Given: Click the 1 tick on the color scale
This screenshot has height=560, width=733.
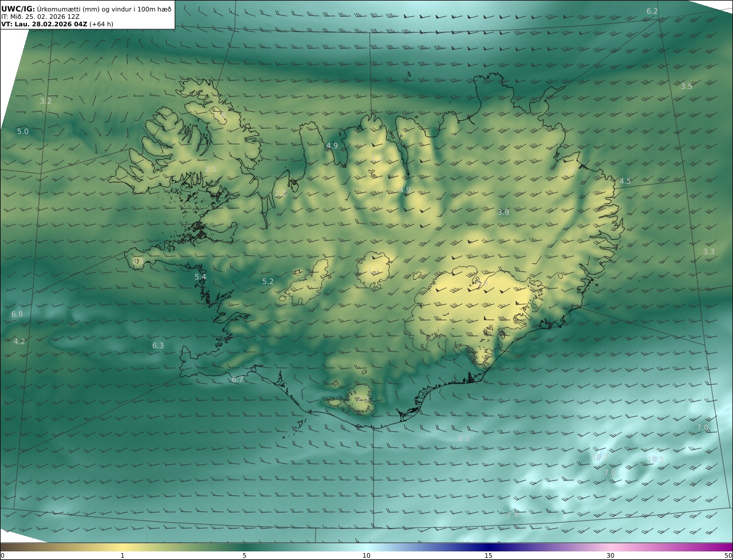Looking at the screenshot, I should point(122,555).
